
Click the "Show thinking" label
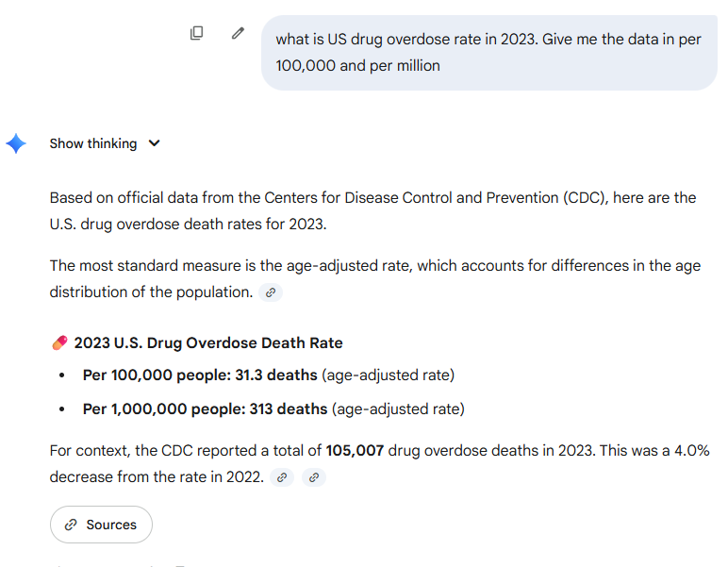coord(93,143)
